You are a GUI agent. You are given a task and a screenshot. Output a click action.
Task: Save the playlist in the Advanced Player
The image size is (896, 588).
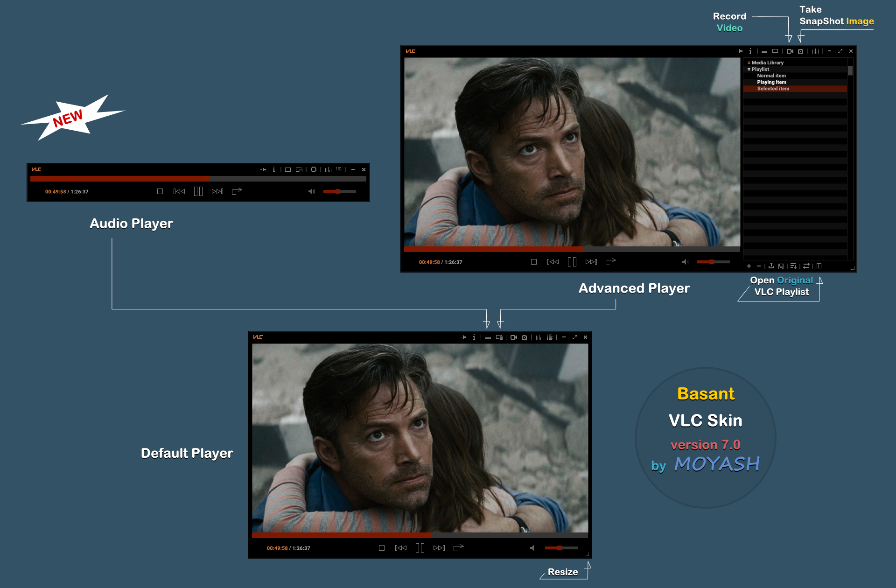tap(781, 266)
